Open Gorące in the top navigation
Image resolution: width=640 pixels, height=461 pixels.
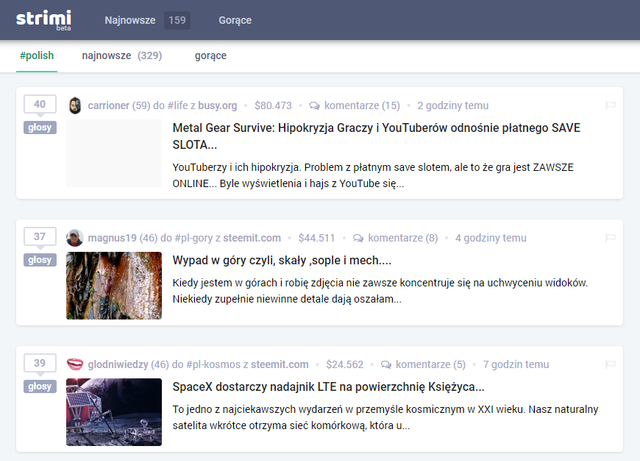tap(235, 20)
